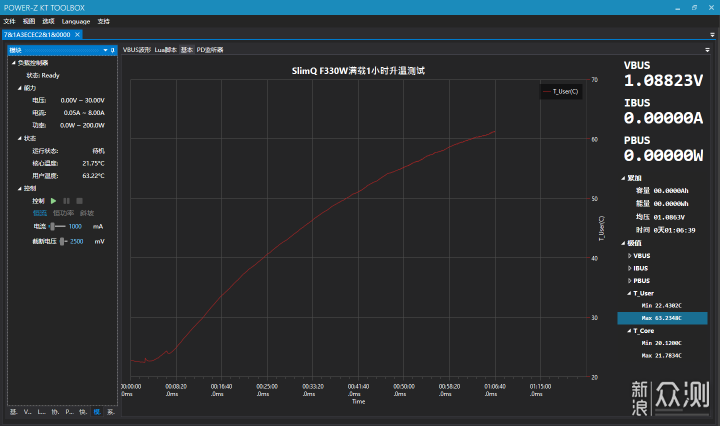Select the V... bottom panel tab
Image resolution: width=720 pixels, height=426 pixels.
[x=28, y=412]
